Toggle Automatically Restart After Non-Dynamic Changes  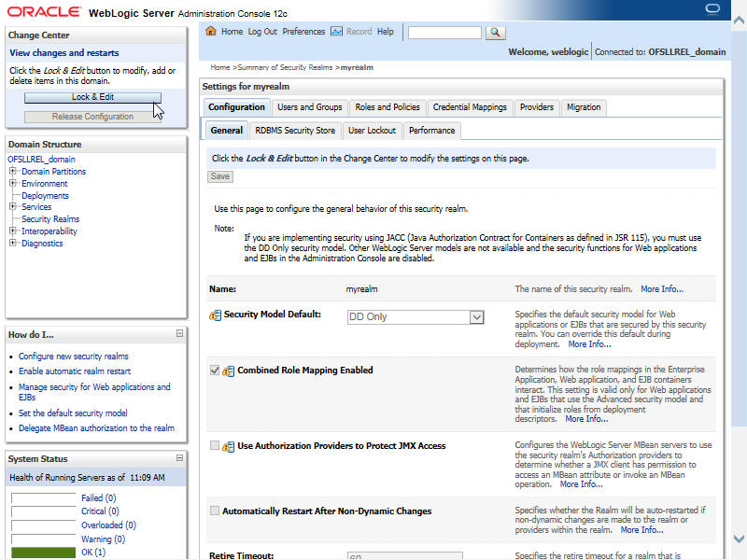[215, 511]
